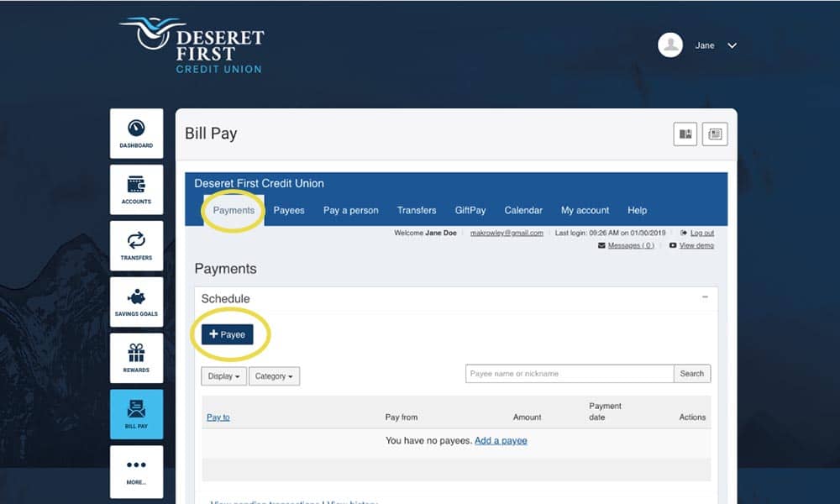Collapse the Schedule panel
Screen dimensions: 840x504
tap(705, 297)
